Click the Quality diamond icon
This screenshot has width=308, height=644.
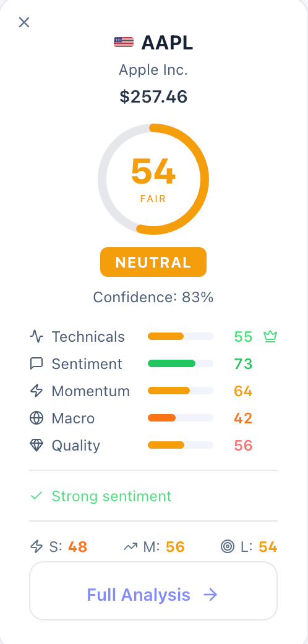(36, 445)
